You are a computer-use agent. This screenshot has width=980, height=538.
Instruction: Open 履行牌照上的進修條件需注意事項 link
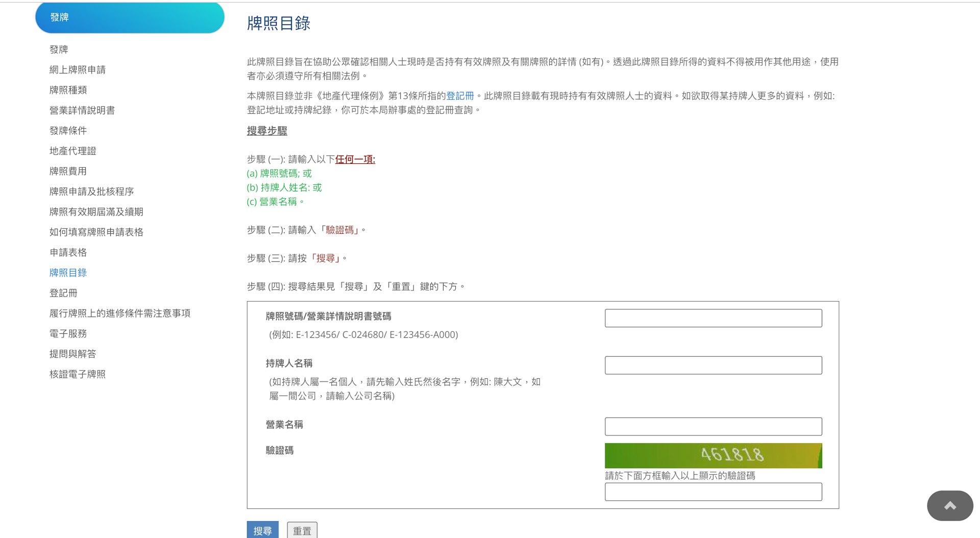120,313
